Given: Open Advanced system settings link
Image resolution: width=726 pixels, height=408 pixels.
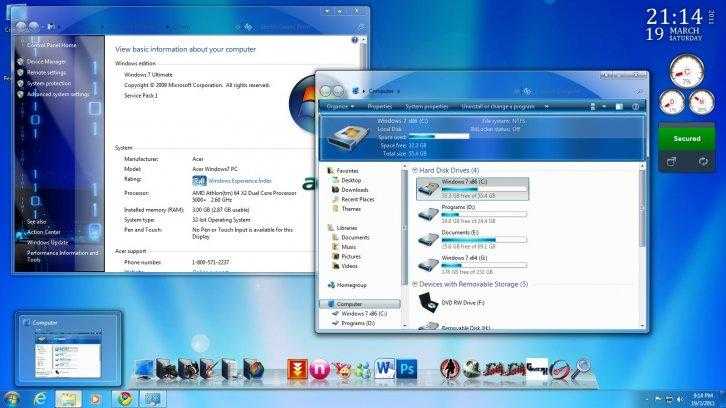Looking at the screenshot, I should pos(58,94).
